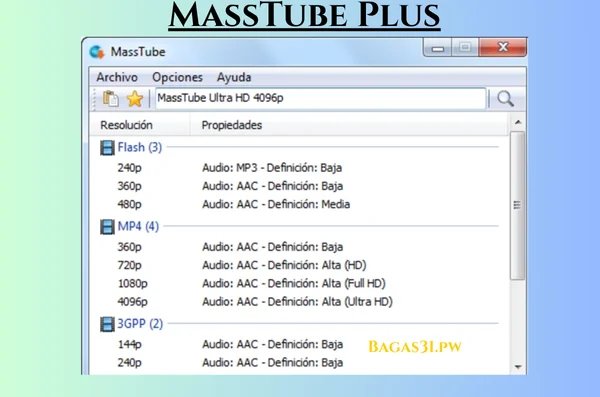Click the Flash group film icon
The width and height of the screenshot is (600, 397).
(x=107, y=147)
